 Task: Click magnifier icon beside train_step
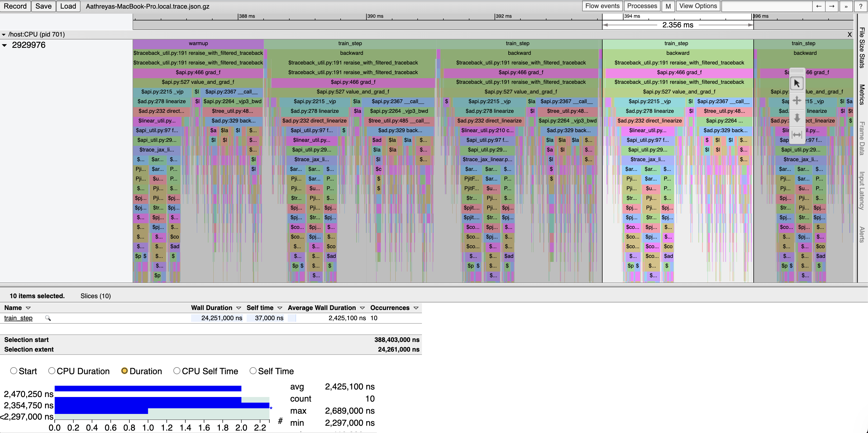tap(48, 318)
